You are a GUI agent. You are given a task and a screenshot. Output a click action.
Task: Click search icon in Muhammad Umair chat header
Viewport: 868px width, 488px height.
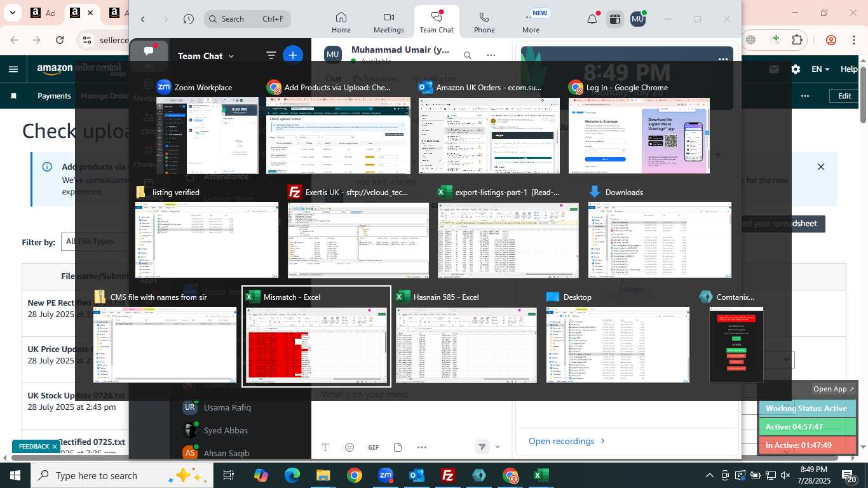(x=468, y=56)
